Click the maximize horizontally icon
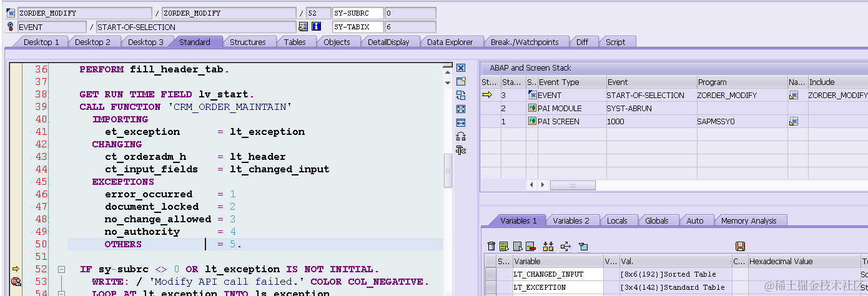Viewport: 868px width, 296px height. coord(461,122)
